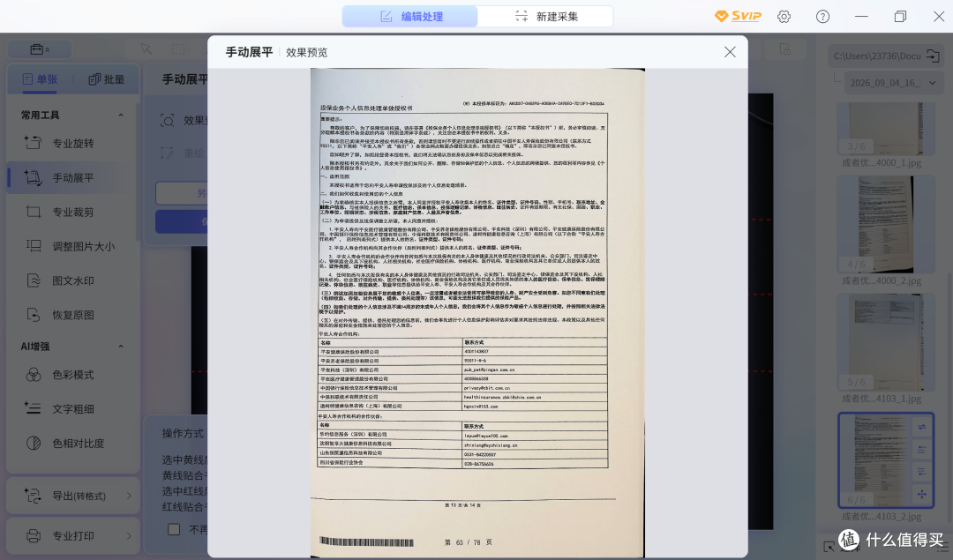Click the arrow-above-lines icon on thumbnail 6 / 6
This screenshot has height=560, width=953.
point(921,450)
